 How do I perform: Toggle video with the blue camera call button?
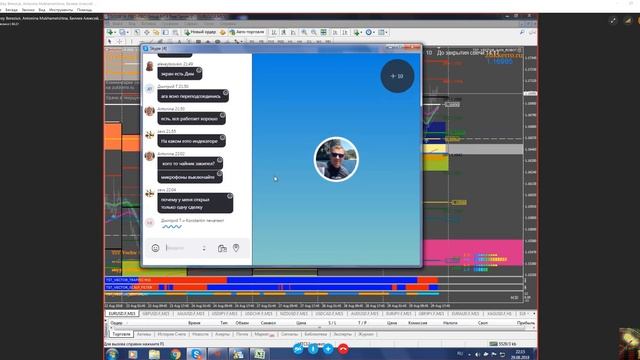[x=298, y=349]
